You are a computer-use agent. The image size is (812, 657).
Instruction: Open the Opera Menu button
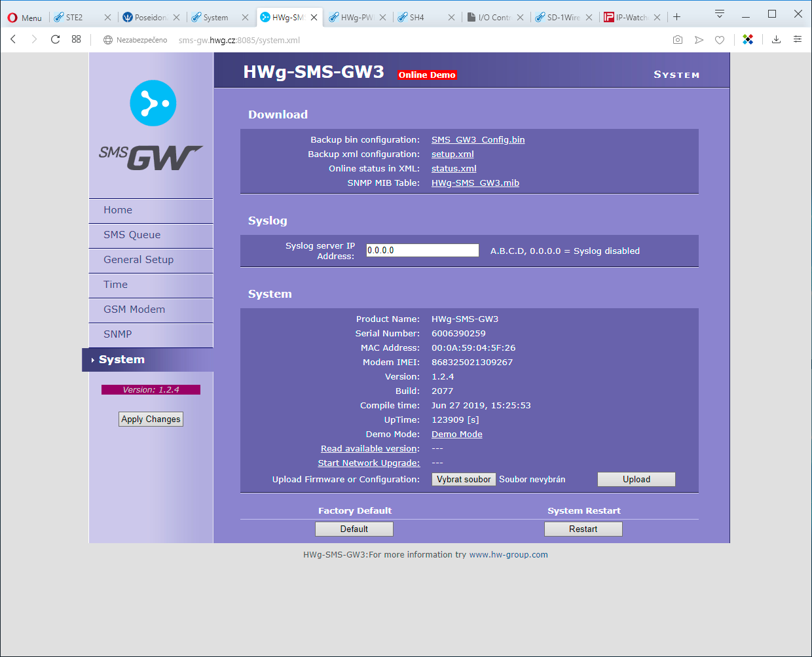coord(24,18)
